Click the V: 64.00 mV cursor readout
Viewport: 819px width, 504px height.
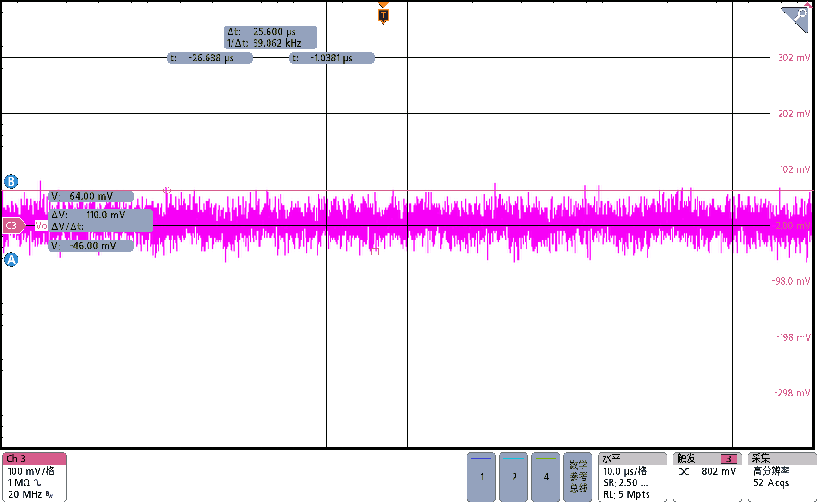click(x=91, y=196)
